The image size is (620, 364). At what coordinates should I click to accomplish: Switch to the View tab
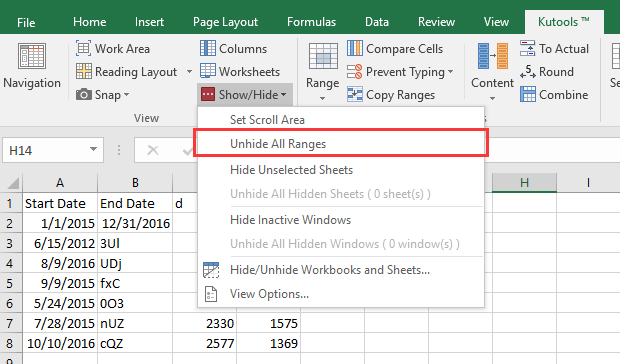(496, 22)
